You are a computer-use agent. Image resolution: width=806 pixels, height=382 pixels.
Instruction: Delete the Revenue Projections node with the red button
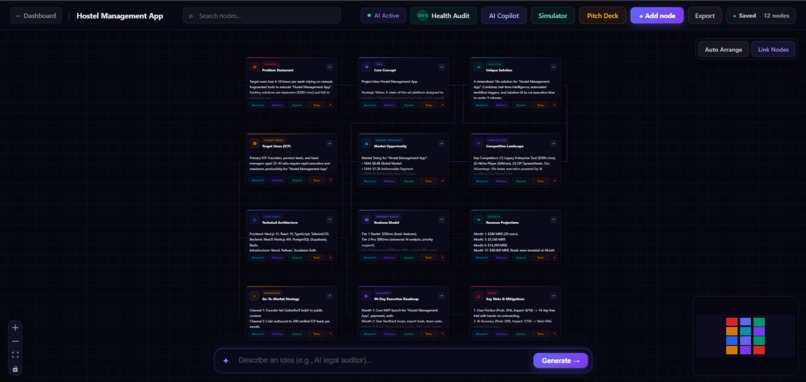click(x=554, y=258)
